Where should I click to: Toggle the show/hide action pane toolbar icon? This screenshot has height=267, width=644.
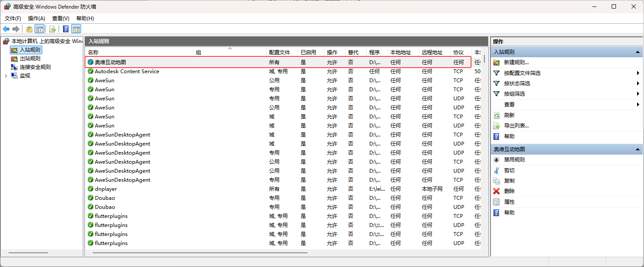pyautogui.click(x=76, y=29)
